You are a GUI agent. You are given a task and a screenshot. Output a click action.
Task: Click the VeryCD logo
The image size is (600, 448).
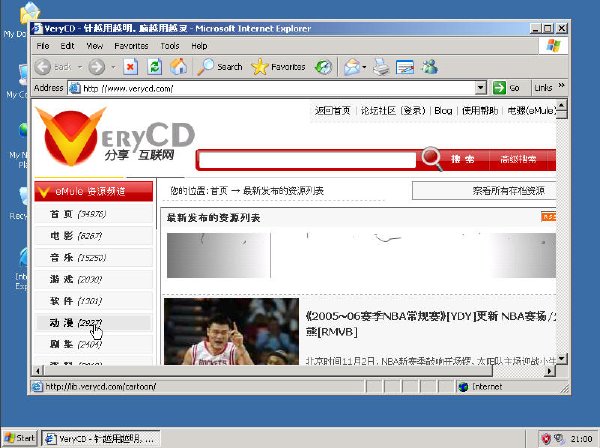(x=115, y=137)
